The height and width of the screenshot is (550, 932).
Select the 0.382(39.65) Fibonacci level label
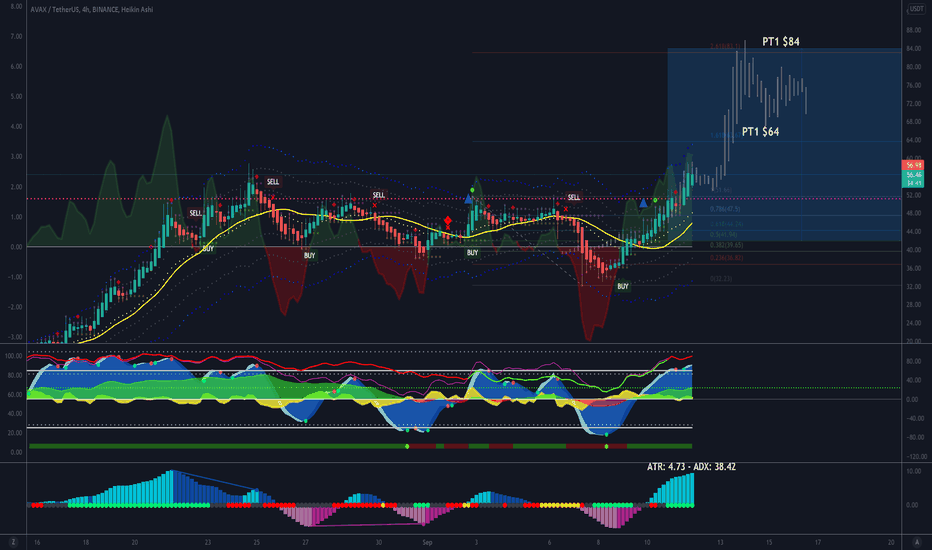tap(726, 245)
